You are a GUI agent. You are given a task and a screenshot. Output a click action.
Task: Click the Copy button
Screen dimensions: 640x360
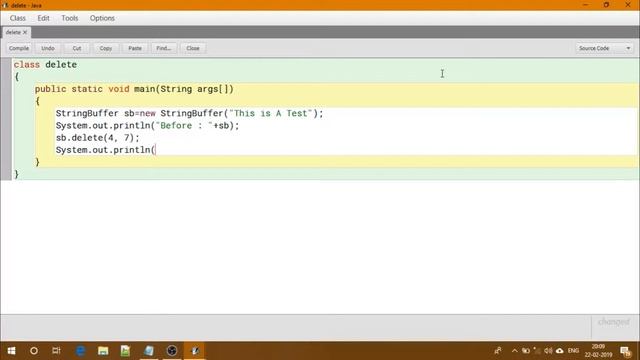click(106, 48)
